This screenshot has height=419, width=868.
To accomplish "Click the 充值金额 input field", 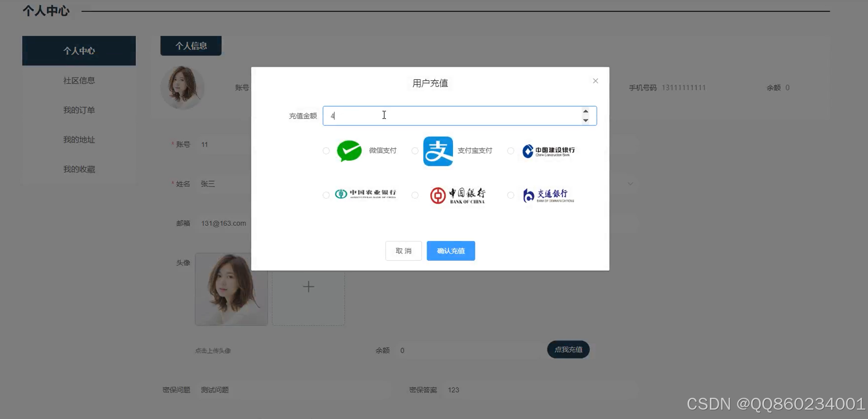I will [x=459, y=116].
